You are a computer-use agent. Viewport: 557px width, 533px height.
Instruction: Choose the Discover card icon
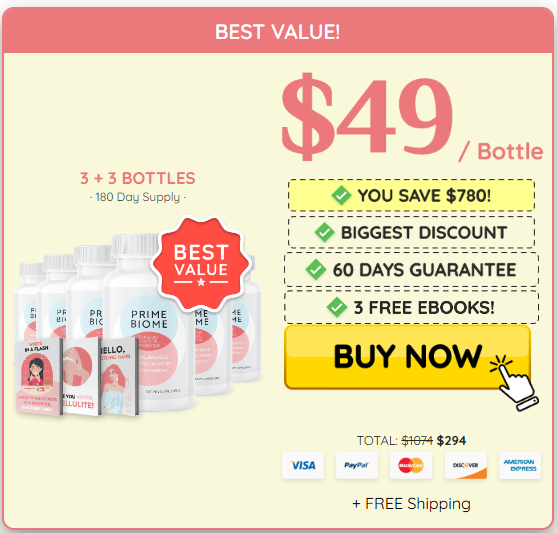click(x=466, y=465)
